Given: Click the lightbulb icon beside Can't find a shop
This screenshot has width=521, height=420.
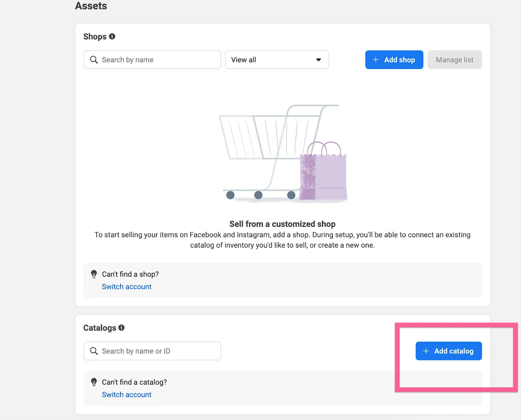Looking at the screenshot, I should point(94,274).
